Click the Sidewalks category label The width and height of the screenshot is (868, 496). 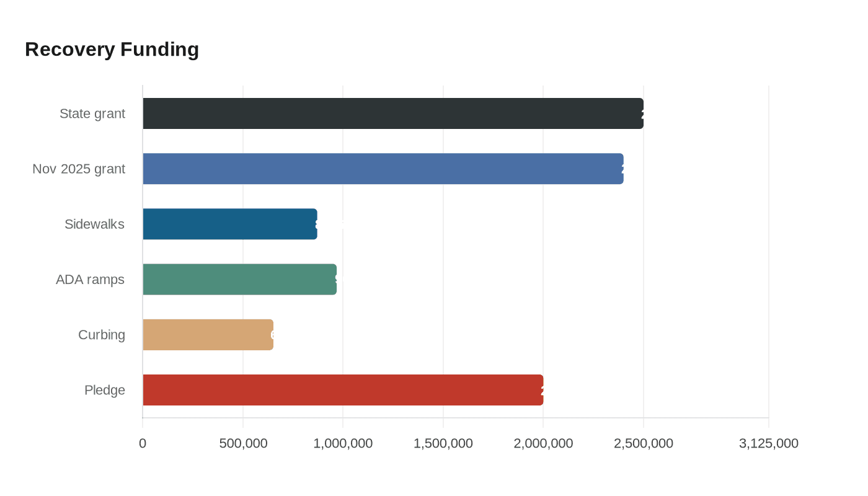pos(94,224)
